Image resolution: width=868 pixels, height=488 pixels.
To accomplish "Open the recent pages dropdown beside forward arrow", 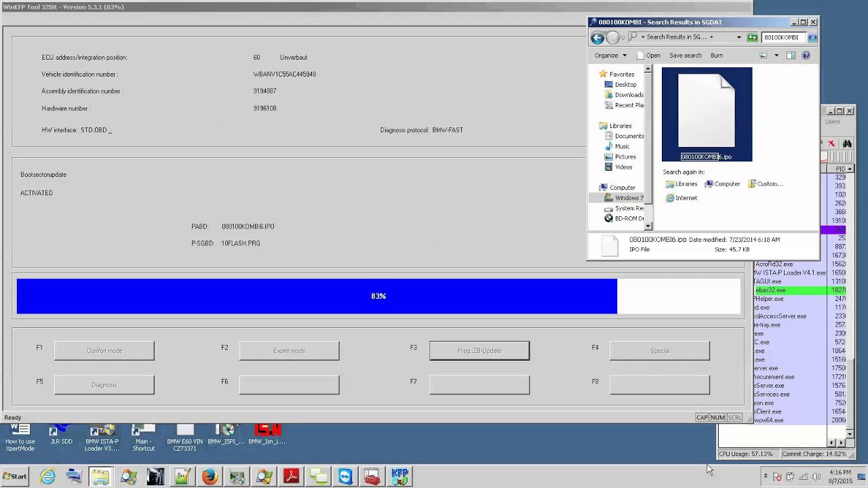I will (624, 38).
